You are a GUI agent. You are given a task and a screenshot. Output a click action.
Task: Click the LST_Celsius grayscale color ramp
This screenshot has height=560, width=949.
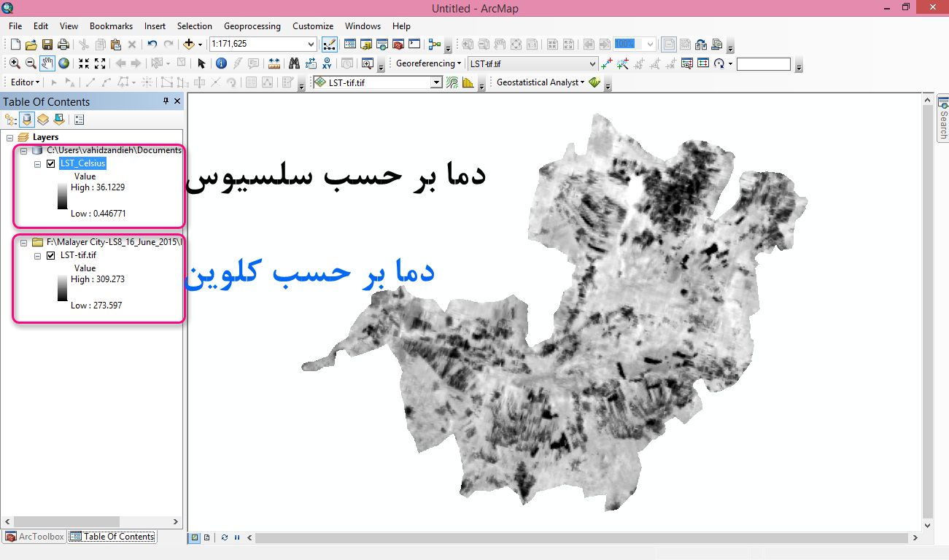click(62, 196)
